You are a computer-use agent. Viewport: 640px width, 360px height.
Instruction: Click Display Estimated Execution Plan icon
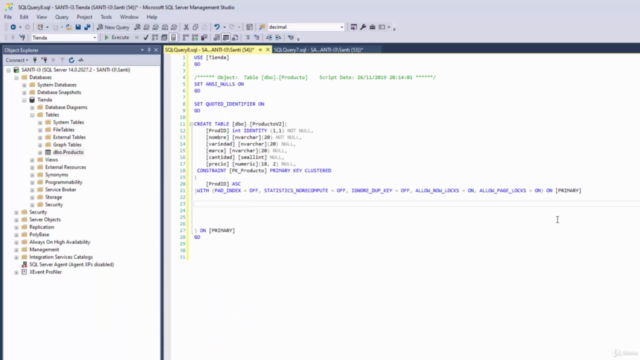pyautogui.click(x=155, y=38)
